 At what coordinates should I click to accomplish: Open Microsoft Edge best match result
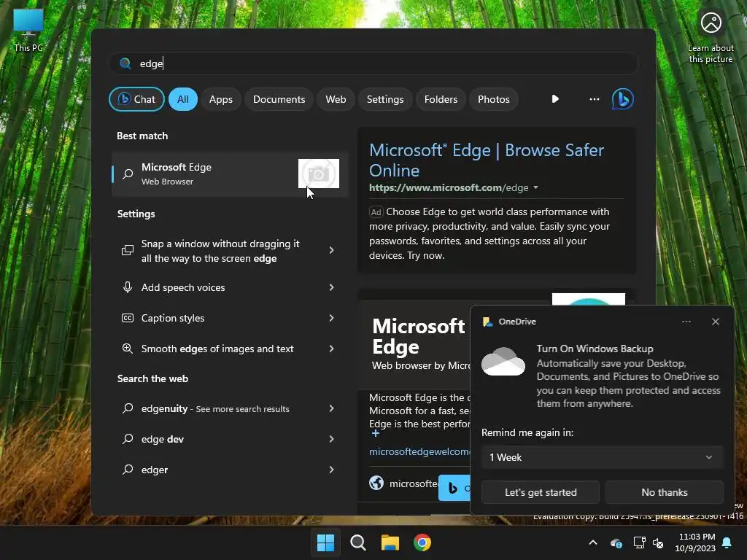tap(230, 174)
